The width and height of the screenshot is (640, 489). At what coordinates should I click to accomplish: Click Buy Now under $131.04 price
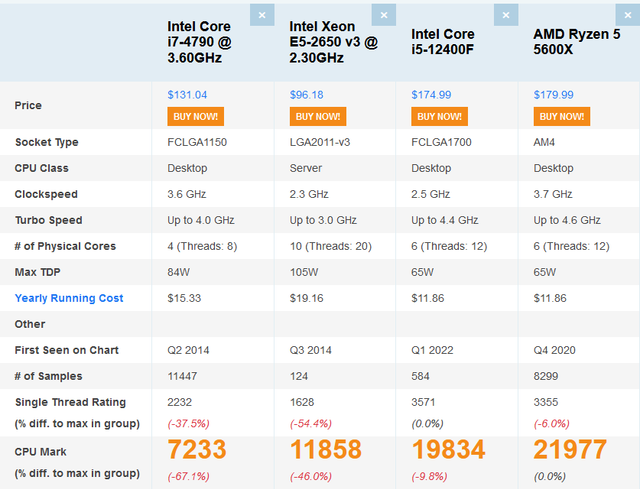(196, 116)
